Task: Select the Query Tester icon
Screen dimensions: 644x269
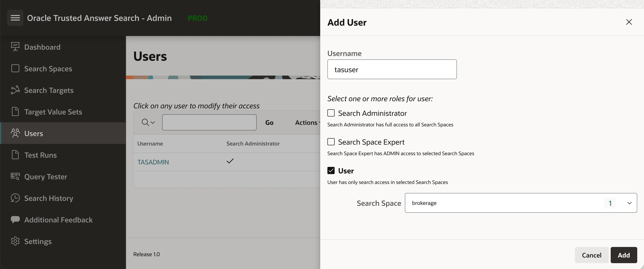Action: tap(15, 176)
